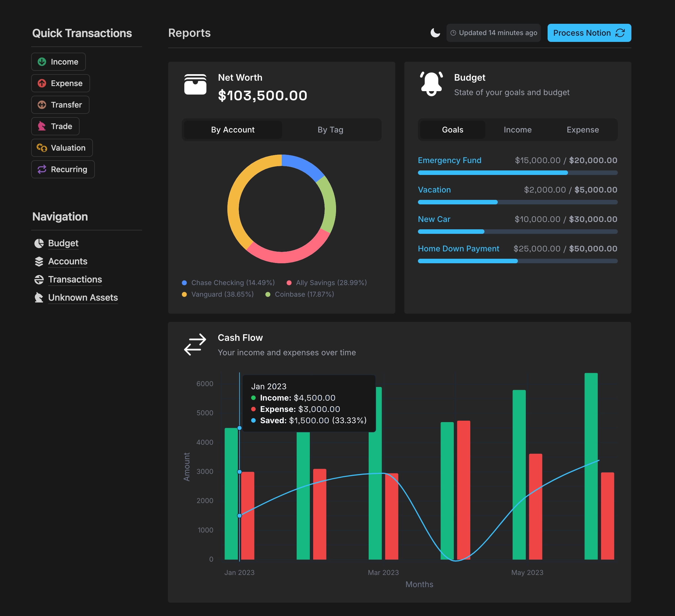
Task: Click the Unknown Assets knight icon
Action: pyautogui.click(x=39, y=298)
